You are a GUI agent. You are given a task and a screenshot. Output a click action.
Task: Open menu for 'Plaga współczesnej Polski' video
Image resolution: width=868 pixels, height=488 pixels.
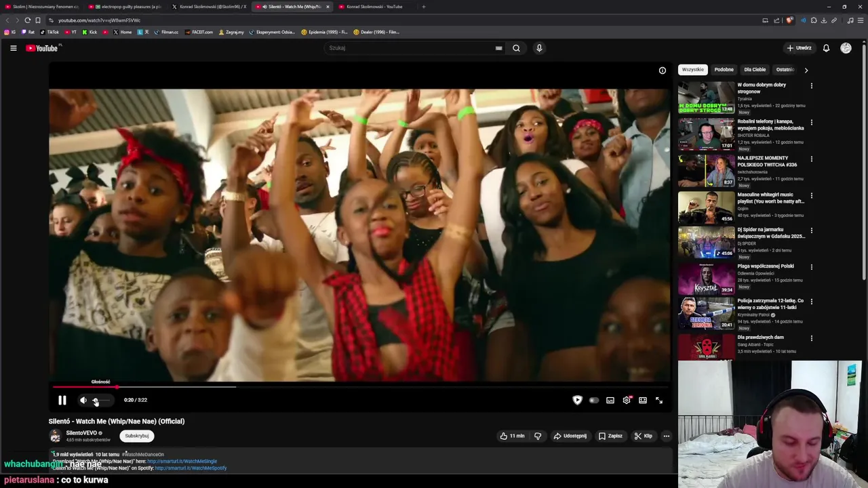811,267
